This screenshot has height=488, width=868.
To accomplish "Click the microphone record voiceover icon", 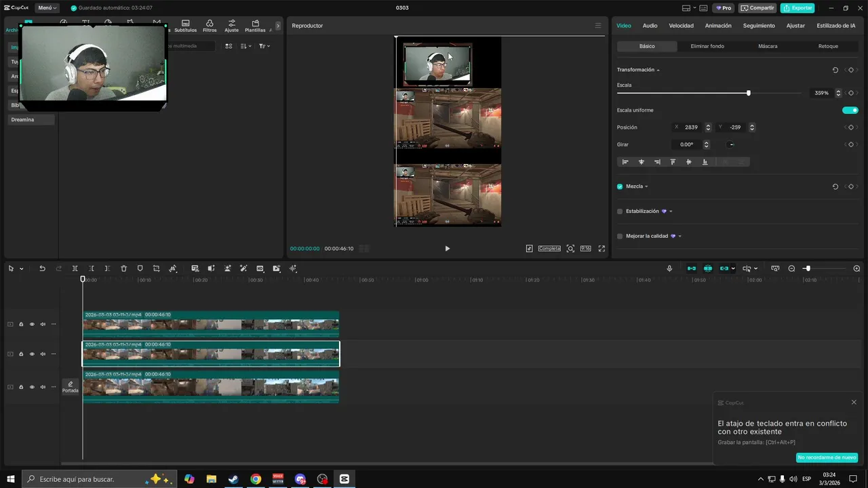I will [669, 268].
